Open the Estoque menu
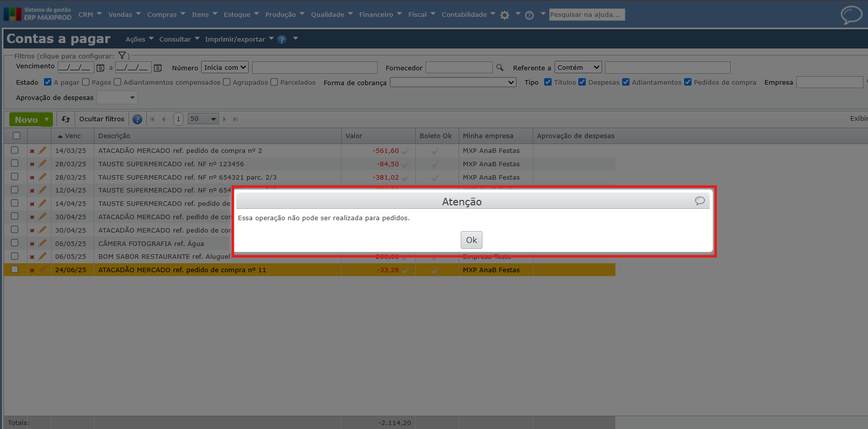868x429 pixels. click(241, 14)
